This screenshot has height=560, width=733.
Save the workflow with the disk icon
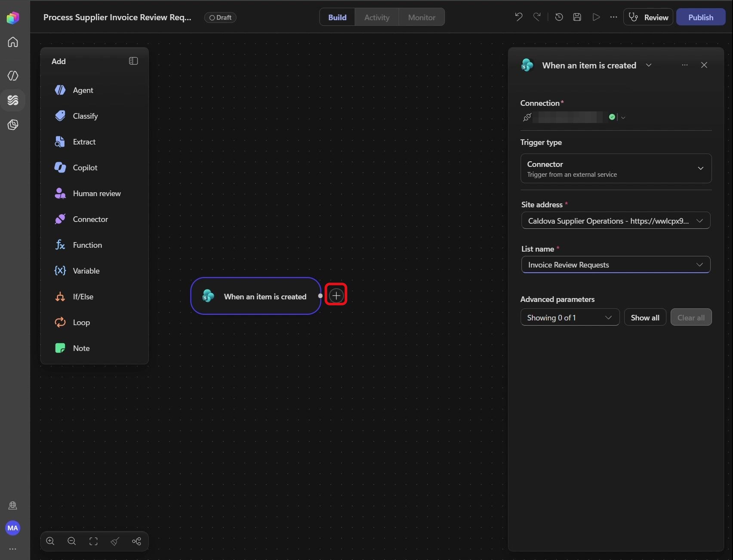click(x=577, y=17)
